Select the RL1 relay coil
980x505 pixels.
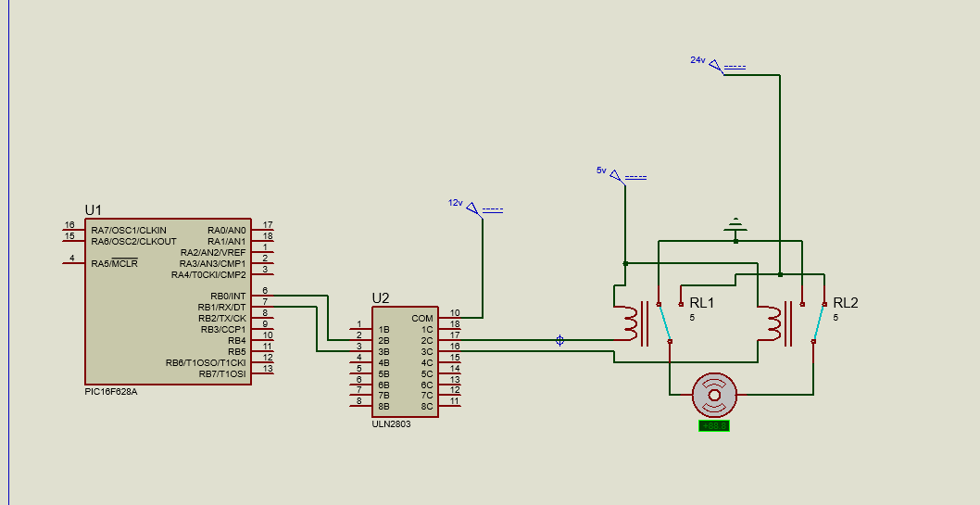tap(629, 323)
